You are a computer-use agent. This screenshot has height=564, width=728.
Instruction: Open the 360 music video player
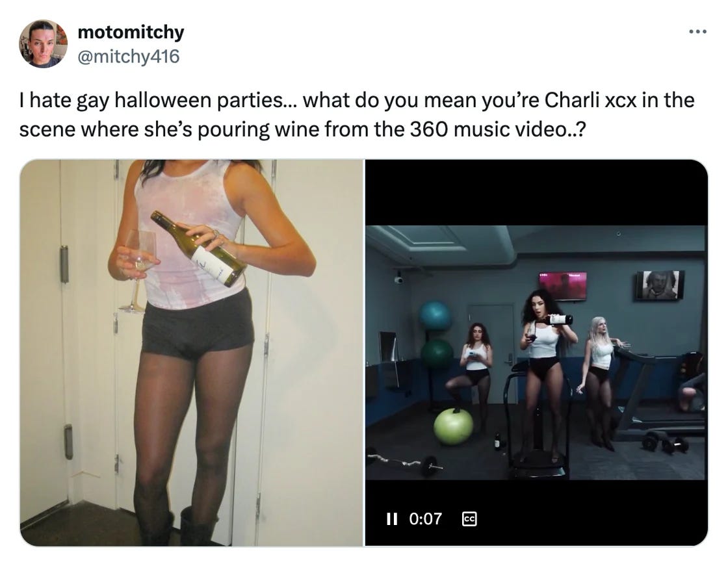pos(536,353)
